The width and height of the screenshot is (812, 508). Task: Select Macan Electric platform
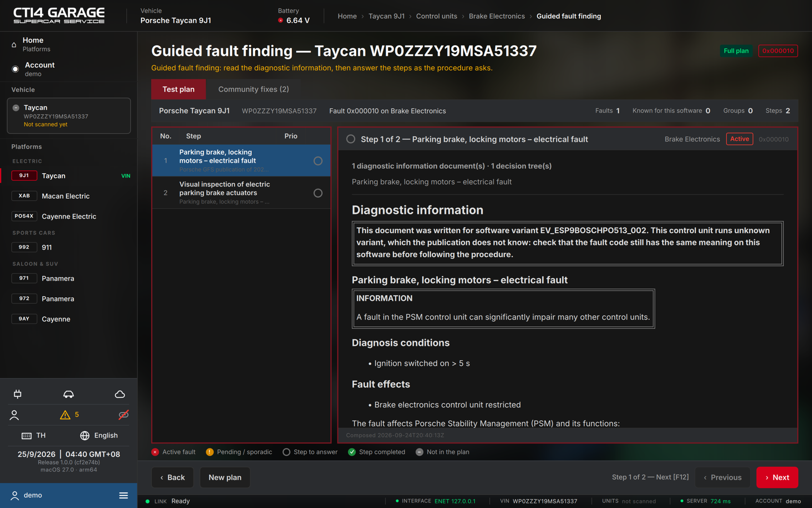pyautogui.click(x=69, y=196)
